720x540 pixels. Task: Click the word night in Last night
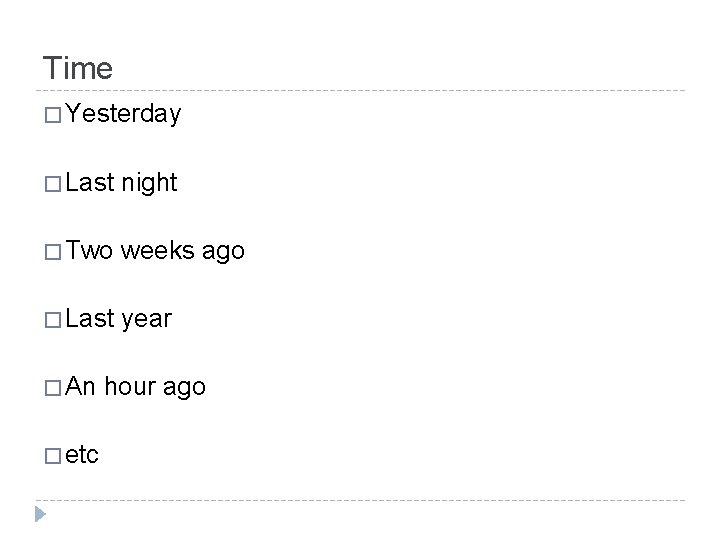[149, 183]
